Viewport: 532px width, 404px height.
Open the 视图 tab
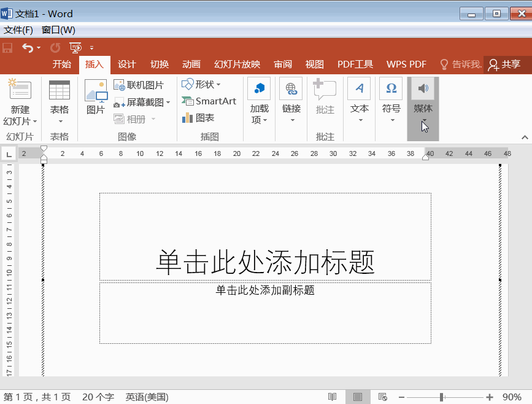click(315, 64)
